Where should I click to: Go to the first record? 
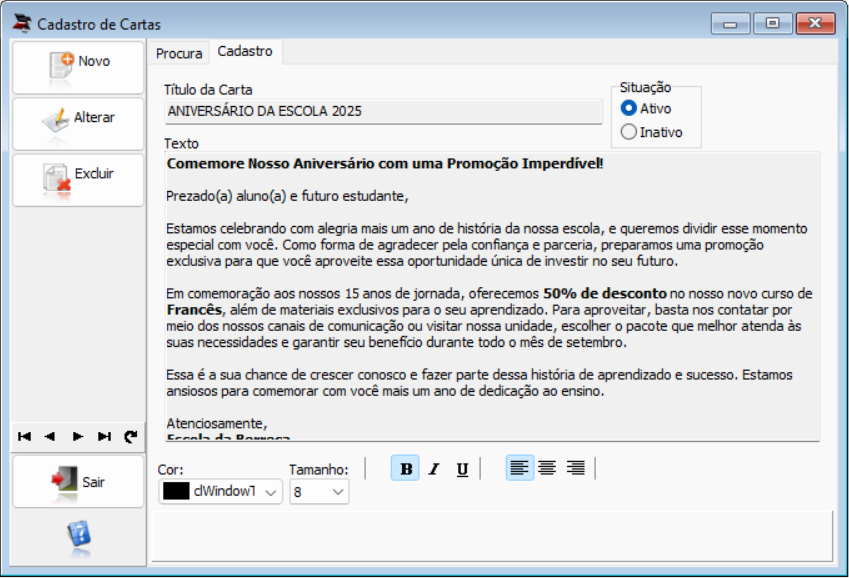24,437
